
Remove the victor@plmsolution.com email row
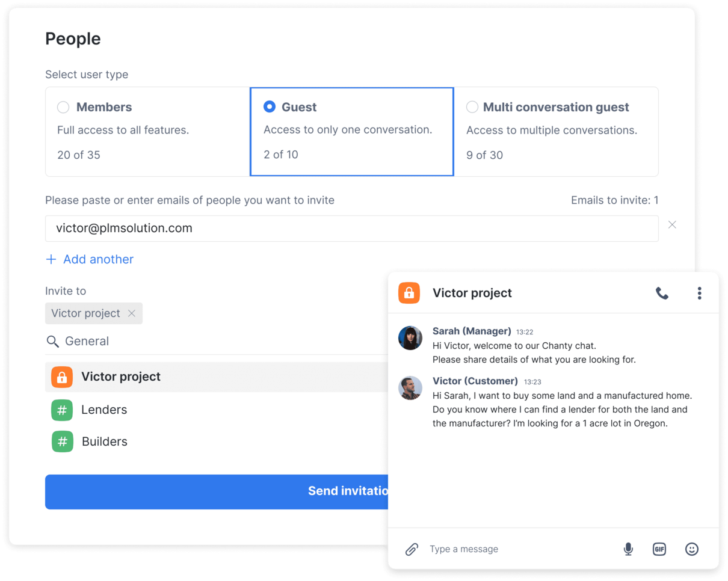tap(672, 225)
